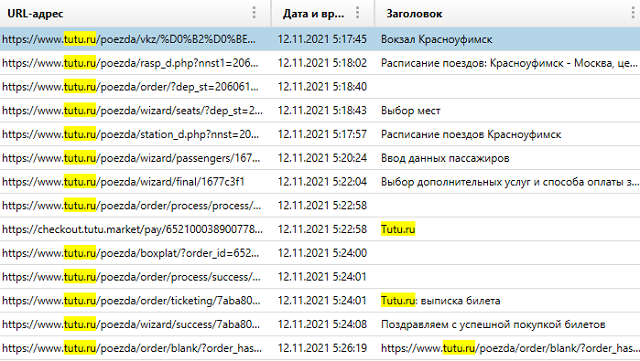Image resolution: width=640 pixels, height=361 pixels.
Task: Open the Дата и вр... column options menu
Action: tap(358, 13)
